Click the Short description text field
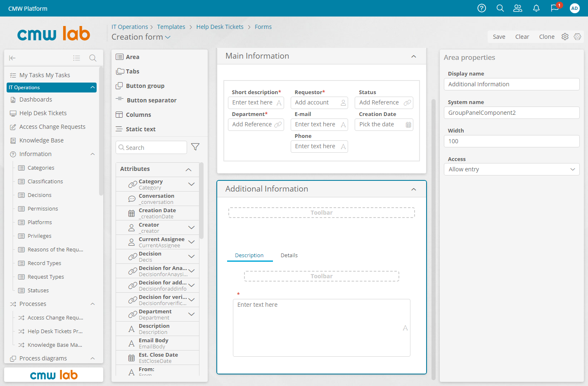This screenshot has height=386, width=588. click(x=256, y=103)
